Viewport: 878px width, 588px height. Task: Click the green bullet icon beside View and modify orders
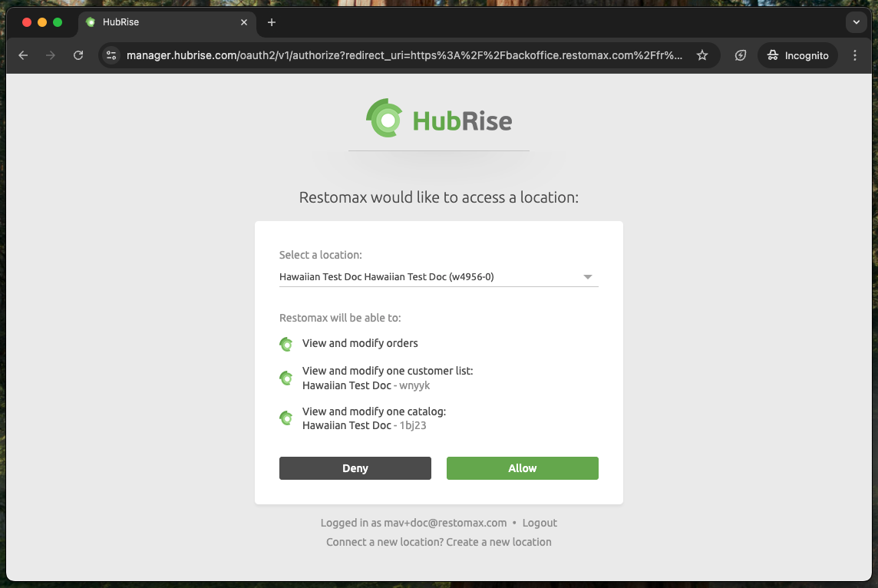coord(286,344)
